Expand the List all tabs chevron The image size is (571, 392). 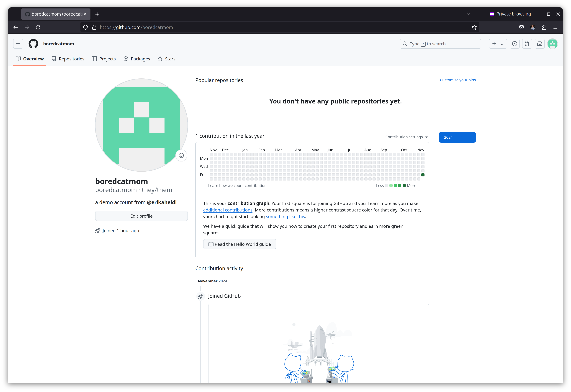click(468, 14)
